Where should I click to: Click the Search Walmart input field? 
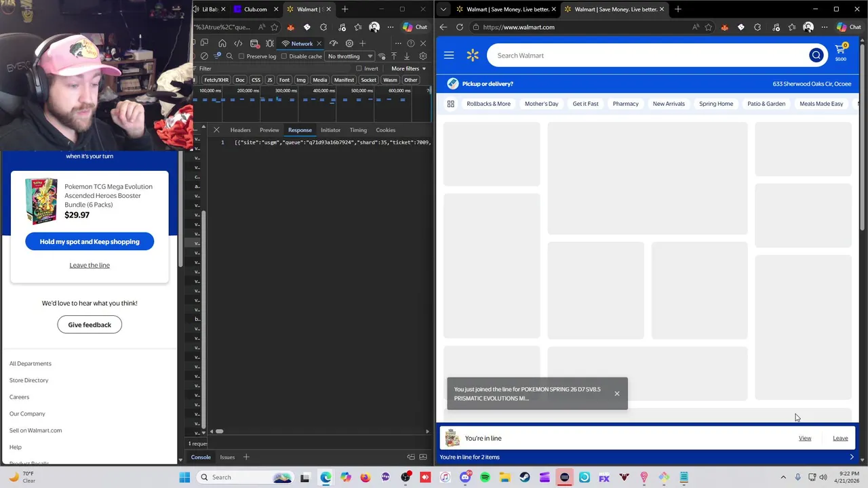pyautogui.click(x=648, y=56)
